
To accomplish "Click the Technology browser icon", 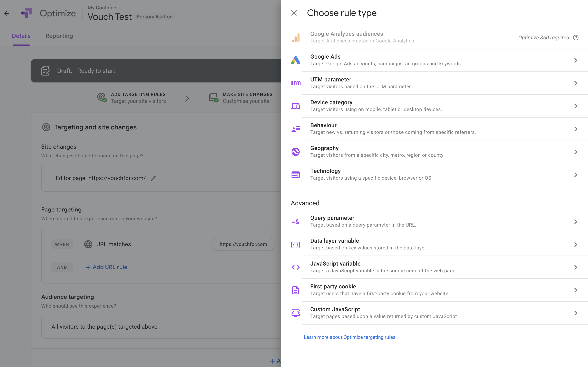I will pyautogui.click(x=295, y=175).
